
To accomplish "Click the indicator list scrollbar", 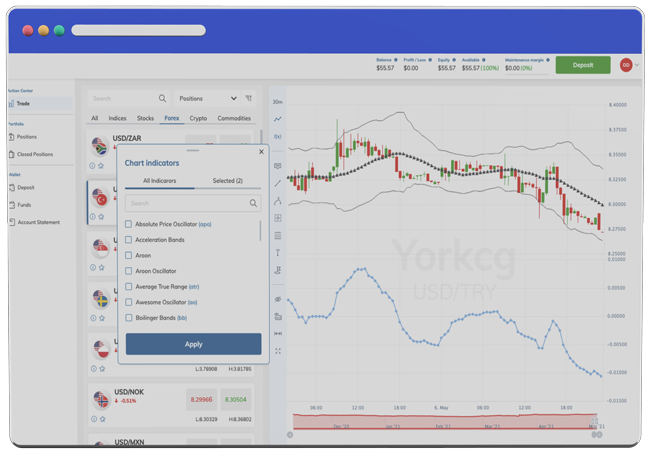I will coord(260,230).
